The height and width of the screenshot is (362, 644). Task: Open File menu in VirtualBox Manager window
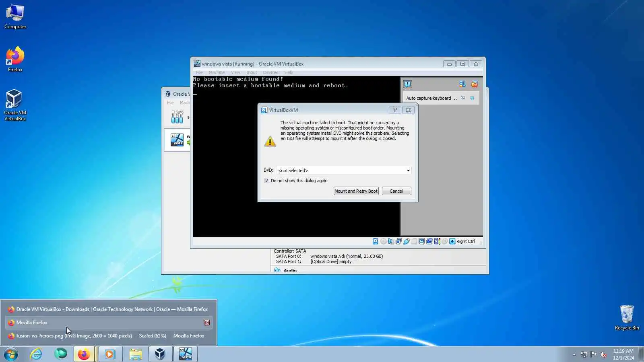point(170,103)
